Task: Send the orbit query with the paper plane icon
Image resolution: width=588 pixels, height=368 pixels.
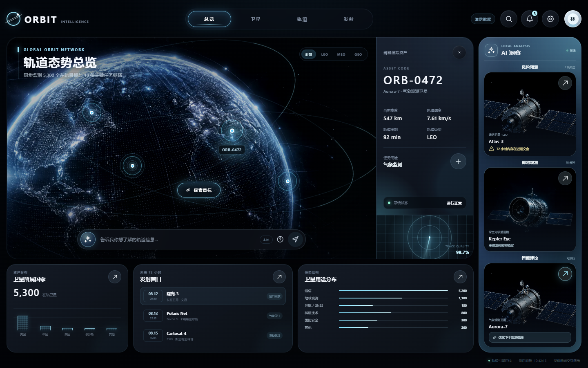Action: click(295, 240)
